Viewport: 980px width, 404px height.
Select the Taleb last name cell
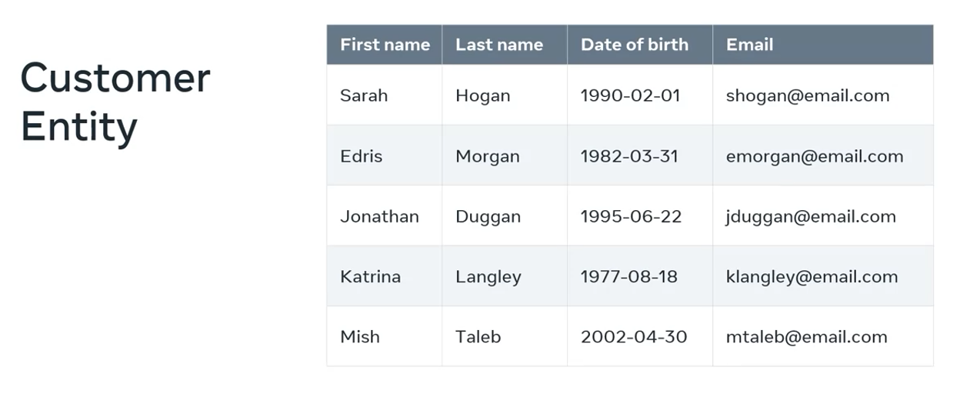pos(478,336)
